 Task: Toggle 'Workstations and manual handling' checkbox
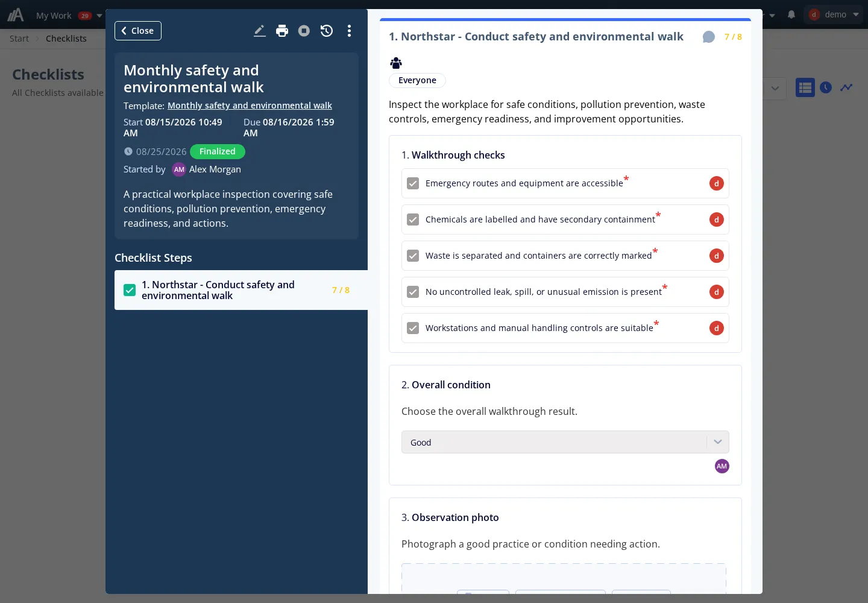[413, 328]
